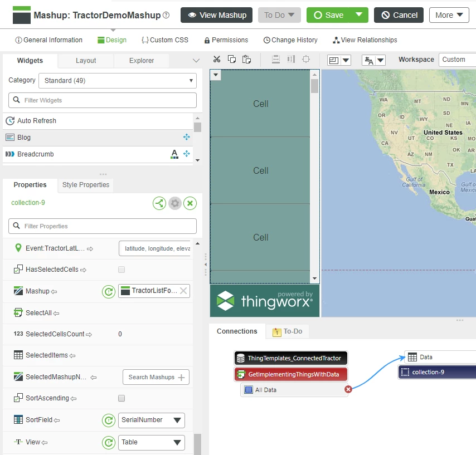Open the gear configure icon for collection-9

click(175, 203)
